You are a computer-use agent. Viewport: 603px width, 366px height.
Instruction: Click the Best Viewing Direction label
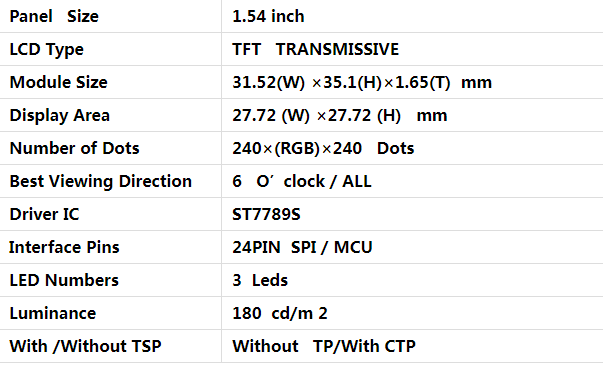(100, 182)
